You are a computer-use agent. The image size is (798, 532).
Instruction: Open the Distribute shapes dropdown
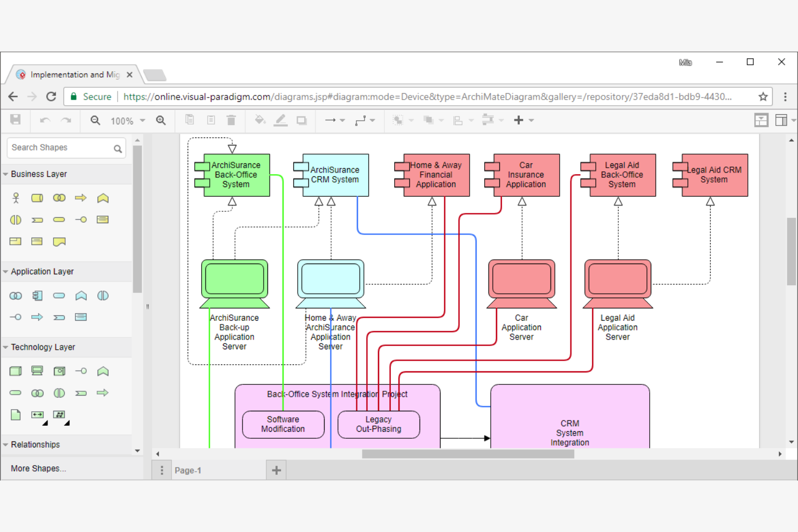(x=492, y=120)
